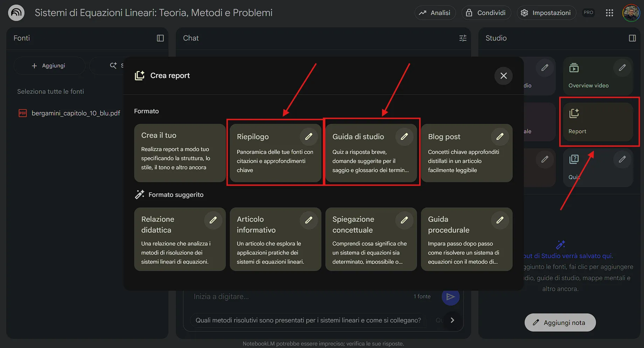Select the Blog post format card
644x348 pixels.
pyautogui.click(x=466, y=153)
